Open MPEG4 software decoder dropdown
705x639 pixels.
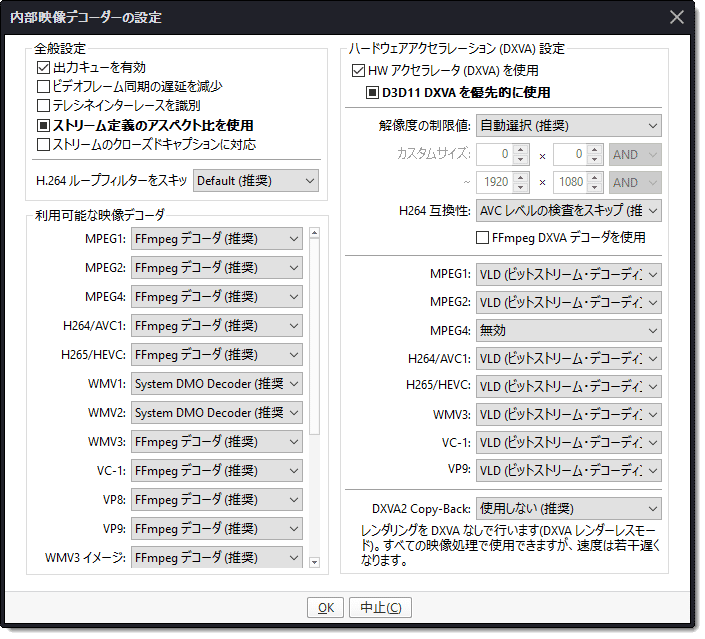[x=217, y=297]
